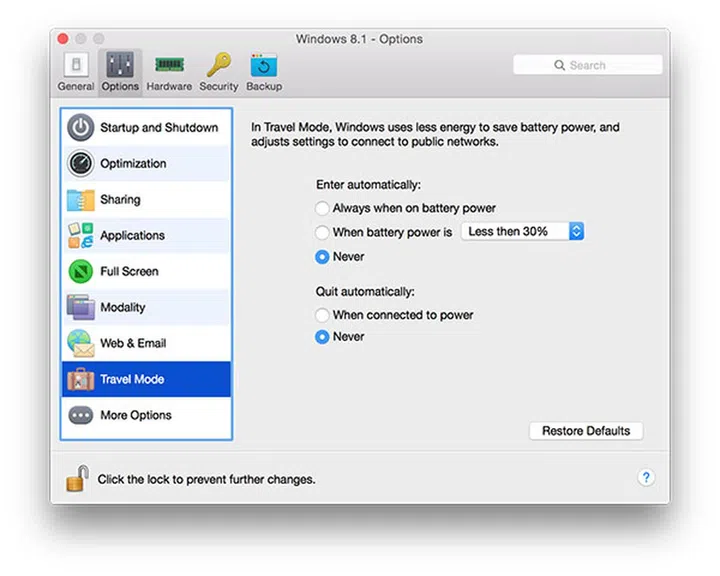Enable the When battery power is option
Image resolution: width=720 pixels, height=576 pixels.
[x=322, y=232]
